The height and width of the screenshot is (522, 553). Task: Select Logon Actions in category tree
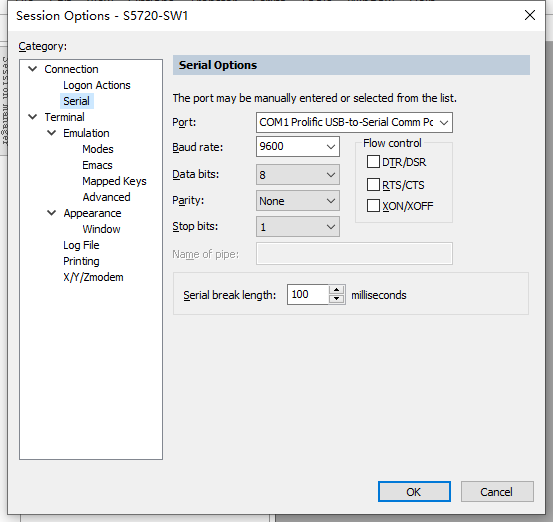[97, 85]
